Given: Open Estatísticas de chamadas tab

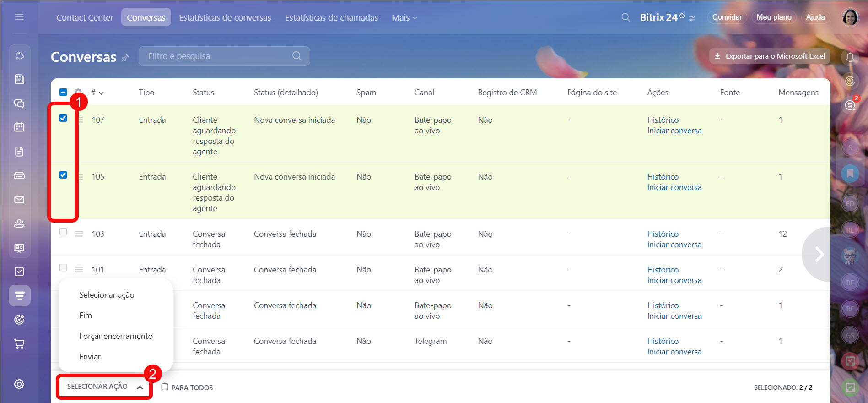Looking at the screenshot, I should 331,17.
